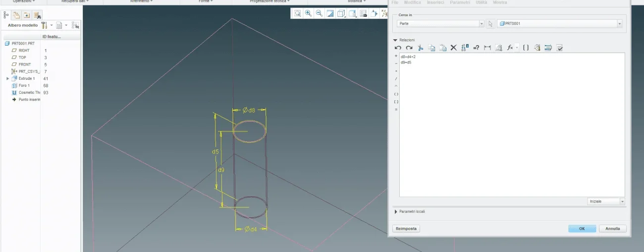This screenshot has height=252, width=644.
Task: Insert the division slash operator
Action: coord(396,78)
